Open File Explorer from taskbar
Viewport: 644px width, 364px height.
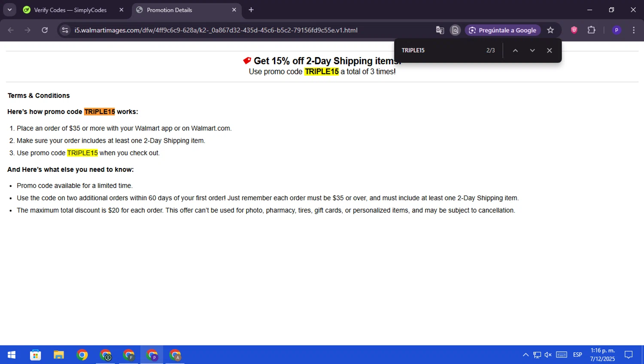pos(59,355)
